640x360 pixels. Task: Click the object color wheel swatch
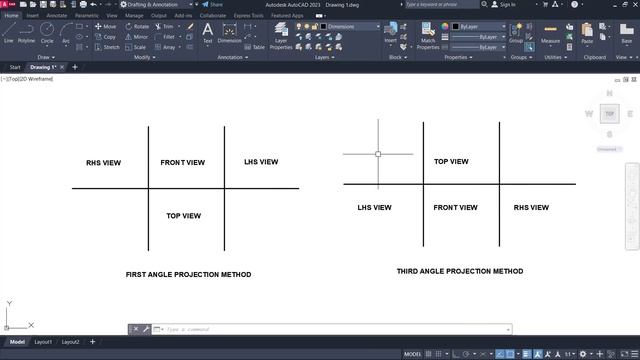click(445, 27)
